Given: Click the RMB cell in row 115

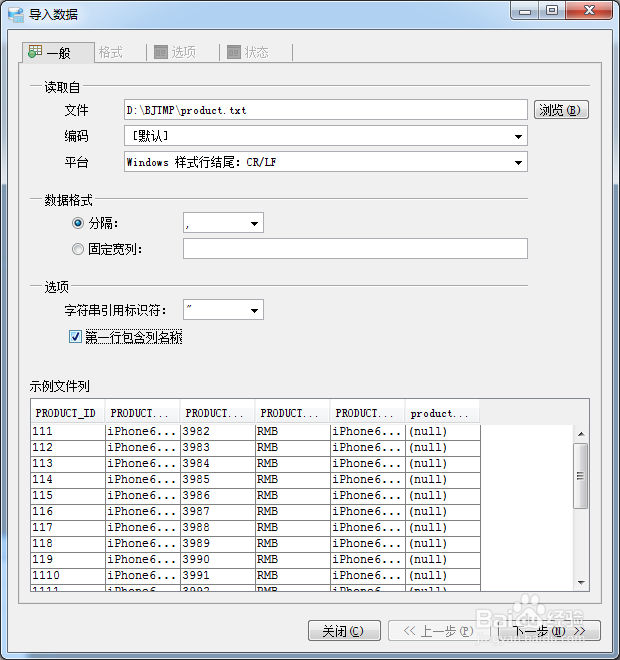Looking at the screenshot, I should 293,495.
